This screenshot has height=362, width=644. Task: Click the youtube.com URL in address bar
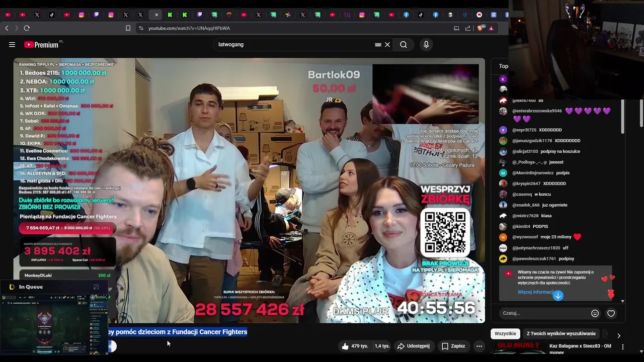[189, 28]
